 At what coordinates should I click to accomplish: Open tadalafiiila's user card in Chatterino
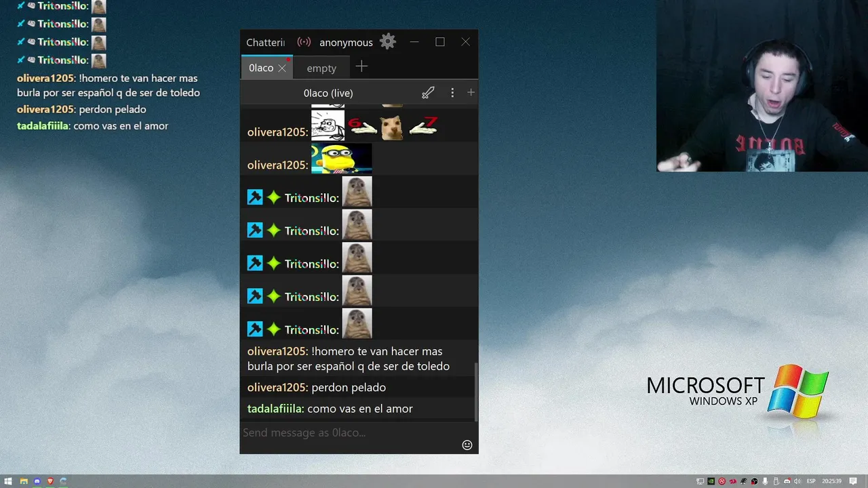point(275,409)
